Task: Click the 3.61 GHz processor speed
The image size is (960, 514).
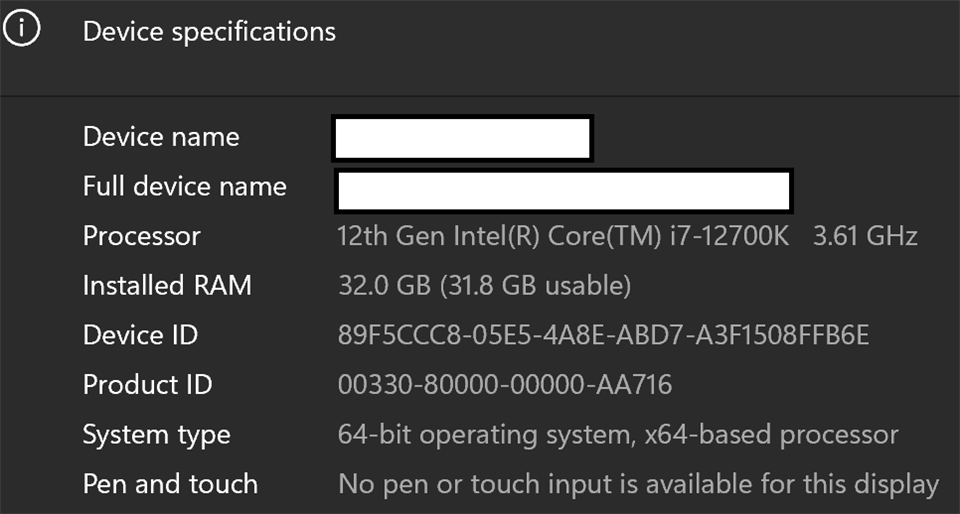Action: 866,237
